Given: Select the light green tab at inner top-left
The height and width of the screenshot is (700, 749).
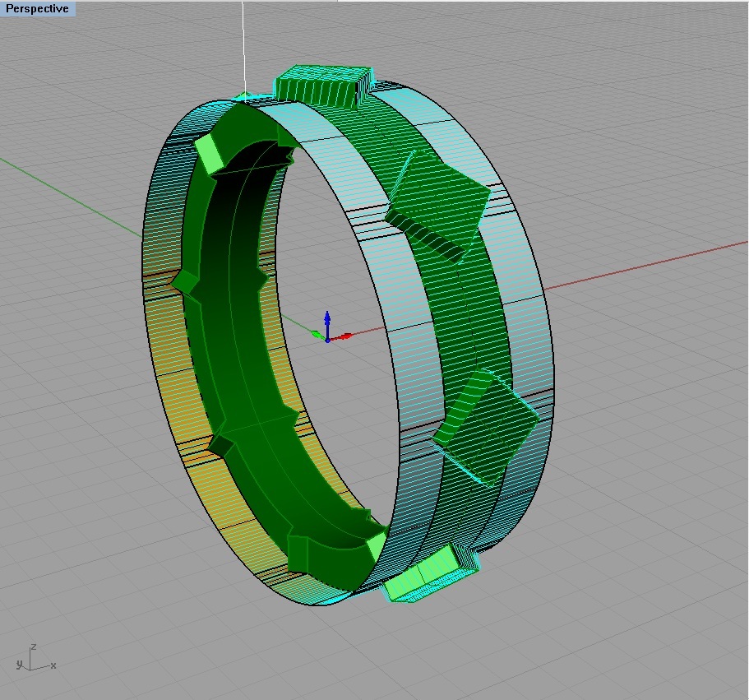Looking at the screenshot, I should (209, 154).
